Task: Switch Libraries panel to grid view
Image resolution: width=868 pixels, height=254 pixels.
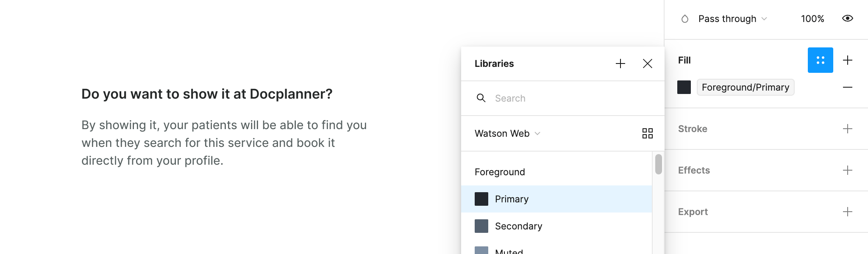Action: 648,133
